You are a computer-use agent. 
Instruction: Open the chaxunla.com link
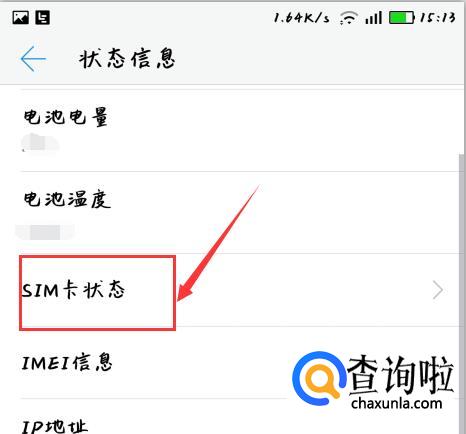pyautogui.click(x=397, y=403)
